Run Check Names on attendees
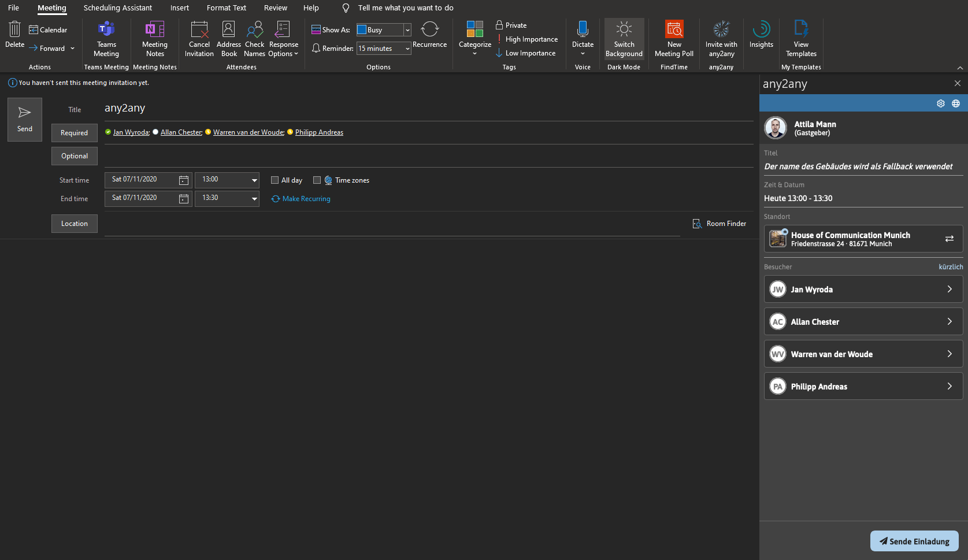968x560 pixels. coord(254,39)
